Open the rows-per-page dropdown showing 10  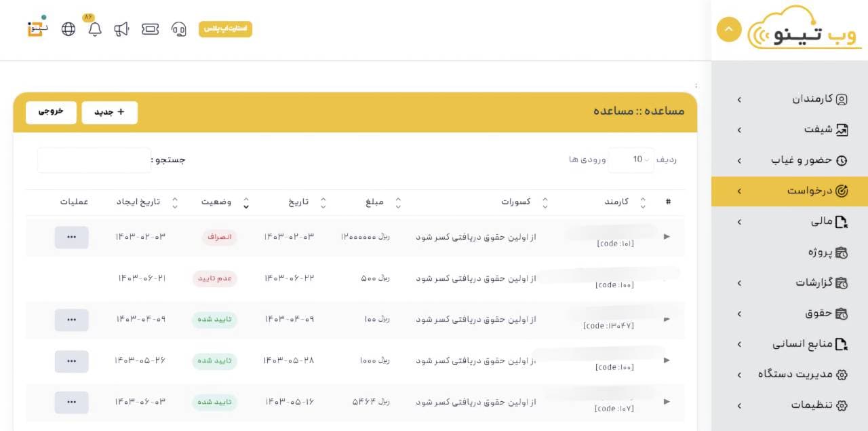tap(631, 160)
